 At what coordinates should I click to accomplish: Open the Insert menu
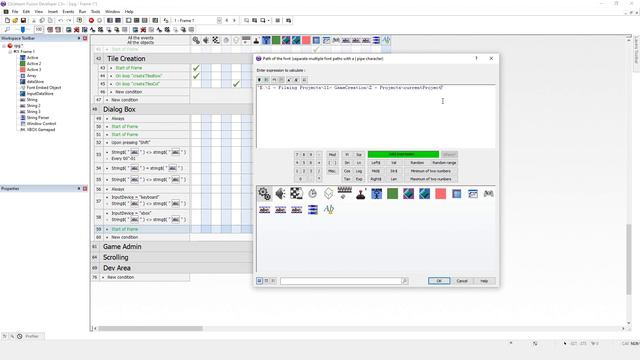(x=53, y=12)
